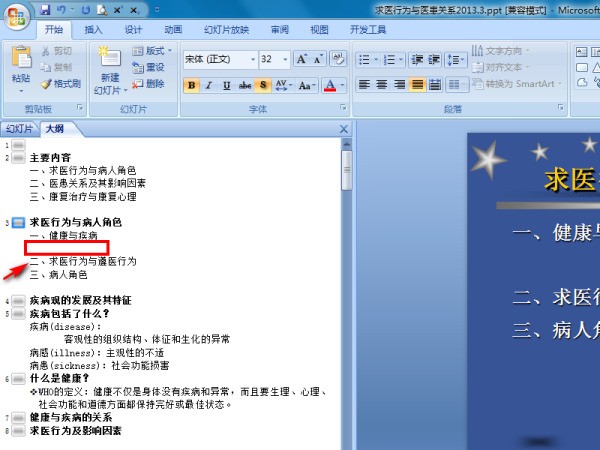Align text right
The image size is (600, 450).
[x=399, y=84]
